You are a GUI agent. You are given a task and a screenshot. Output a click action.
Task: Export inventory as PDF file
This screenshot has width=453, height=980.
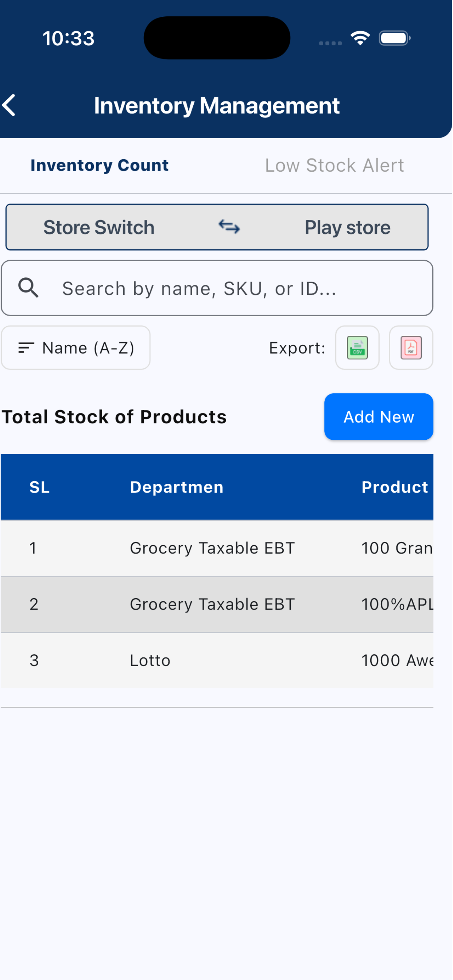[411, 348]
